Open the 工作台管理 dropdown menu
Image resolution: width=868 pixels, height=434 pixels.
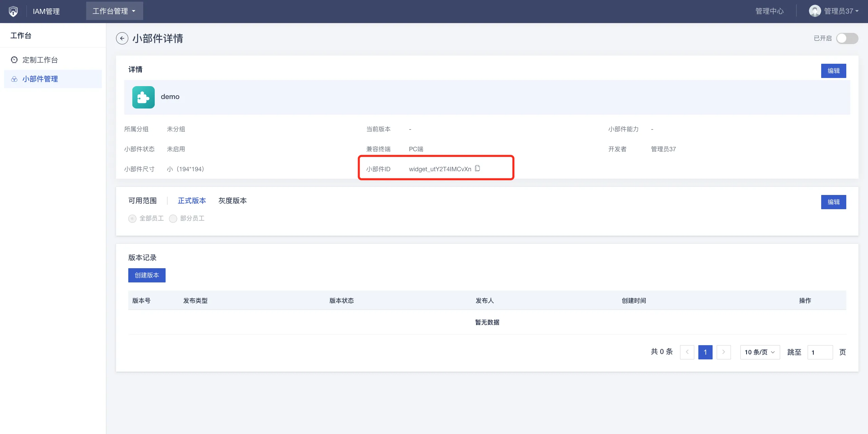click(x=114, y=11)
